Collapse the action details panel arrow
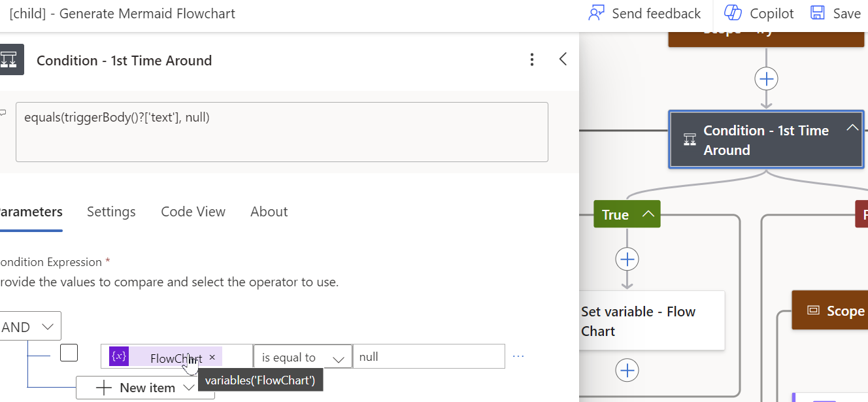Screen dimensions: 868x402 563,59
